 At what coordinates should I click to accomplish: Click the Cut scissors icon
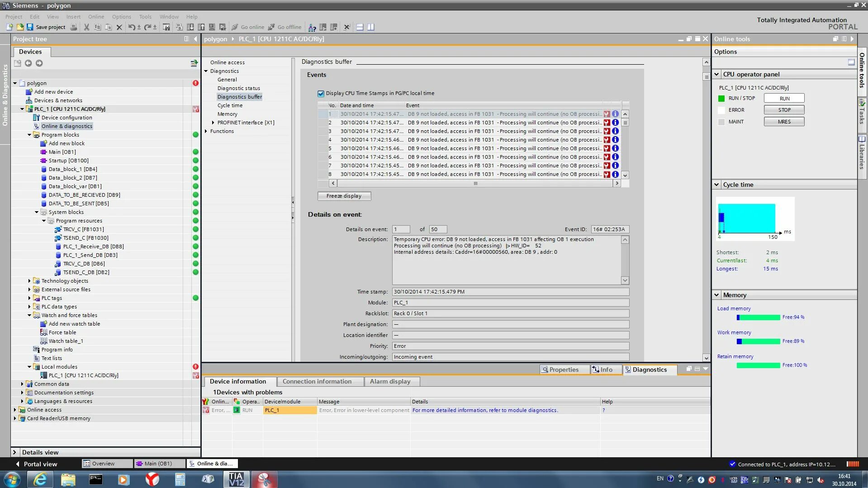[86, 27]
